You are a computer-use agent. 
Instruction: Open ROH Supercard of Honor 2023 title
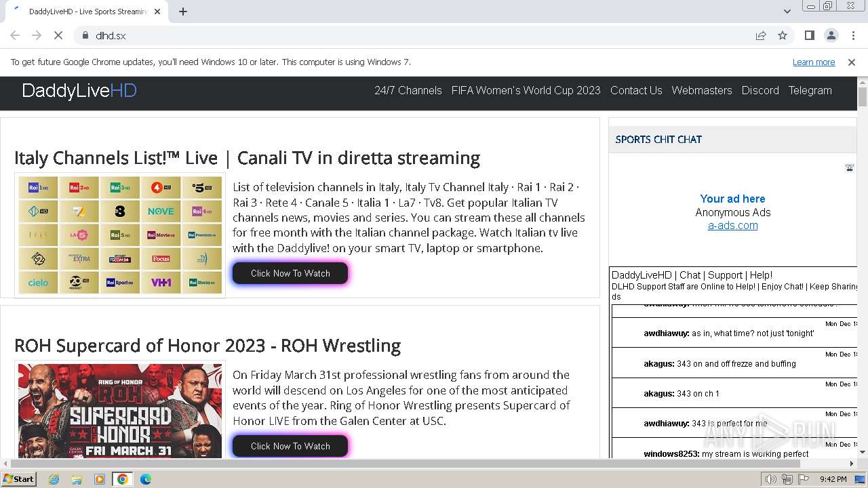[x=208, y=346]
